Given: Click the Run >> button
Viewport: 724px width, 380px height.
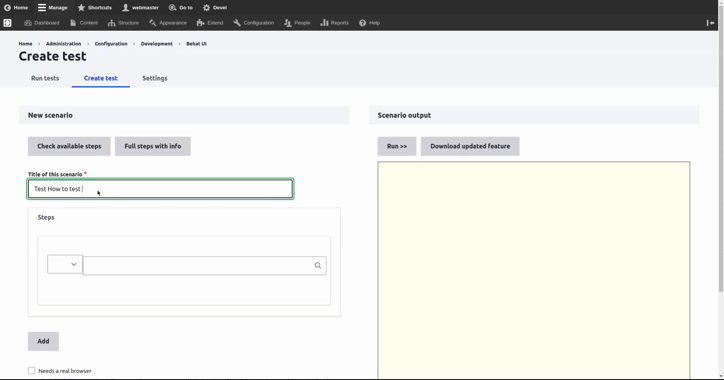Looking at the screenshot, I should click(x=397, y=146).
